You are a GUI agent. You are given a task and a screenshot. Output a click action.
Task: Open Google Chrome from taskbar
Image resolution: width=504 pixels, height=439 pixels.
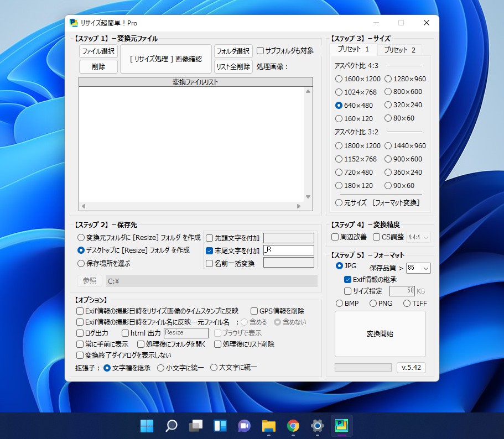click(293, 426)
